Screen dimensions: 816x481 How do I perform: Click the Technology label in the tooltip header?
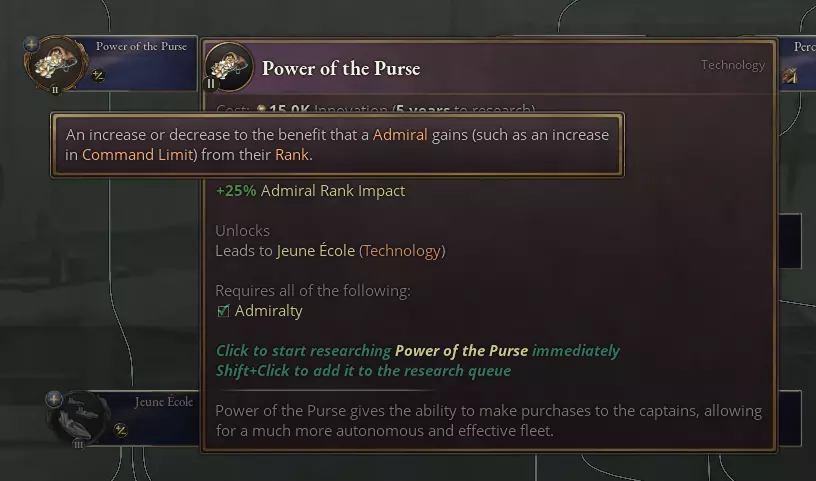732,65
